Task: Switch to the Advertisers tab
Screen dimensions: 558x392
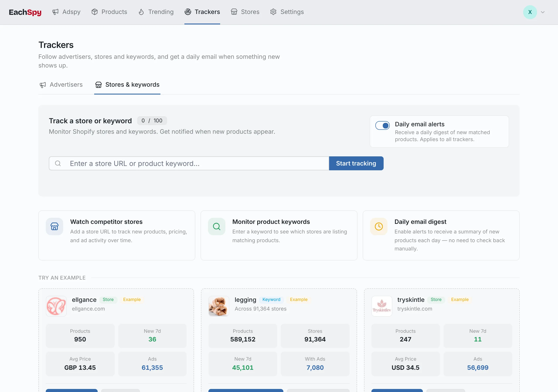Action: tap(61, 85)
